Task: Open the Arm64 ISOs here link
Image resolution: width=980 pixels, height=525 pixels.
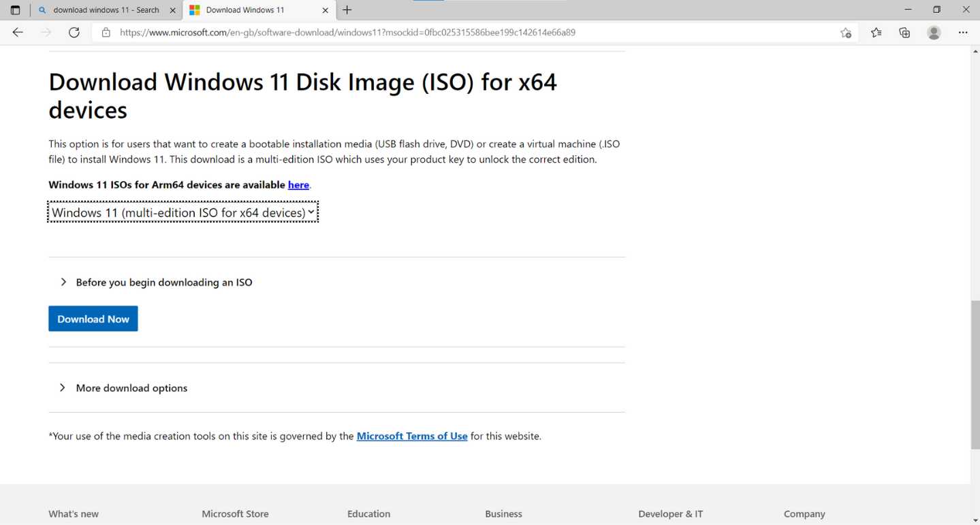Action: coord(298,185)
